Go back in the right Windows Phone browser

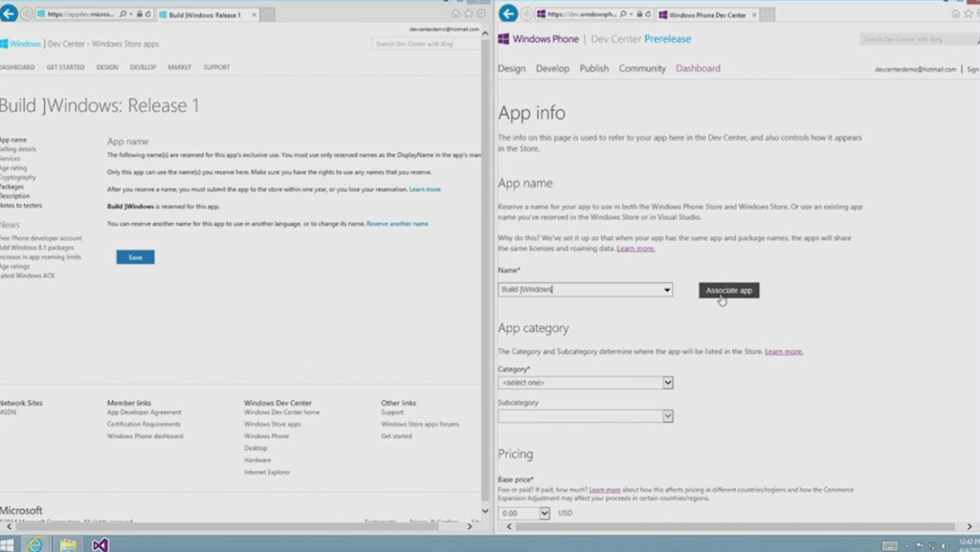508,13
